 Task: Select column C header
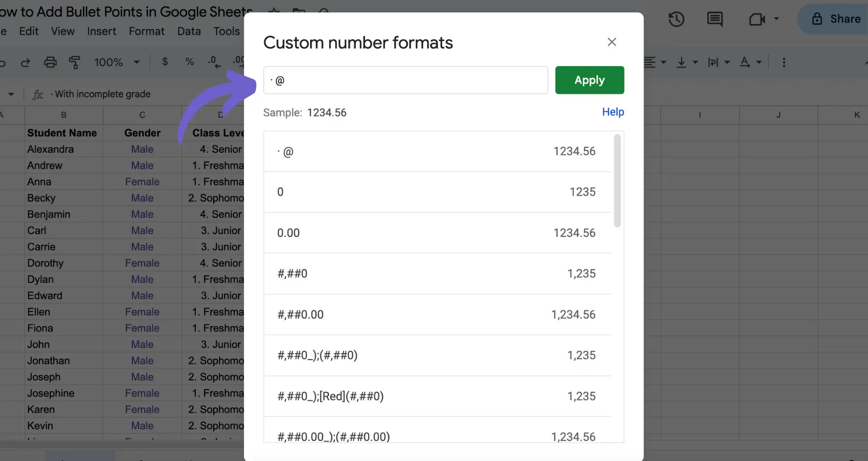click(142, 115)
